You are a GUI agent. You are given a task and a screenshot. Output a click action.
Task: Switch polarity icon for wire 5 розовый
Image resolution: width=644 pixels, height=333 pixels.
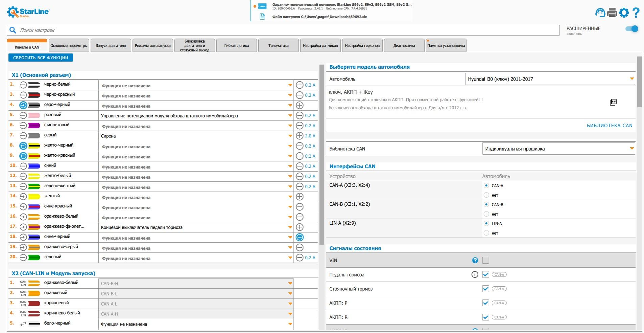[x=300, y=115]
